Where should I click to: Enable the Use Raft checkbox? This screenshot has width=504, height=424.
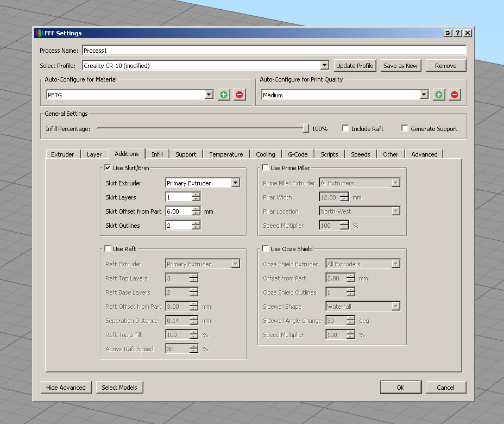pyautogui.click(x=108, y=249)
